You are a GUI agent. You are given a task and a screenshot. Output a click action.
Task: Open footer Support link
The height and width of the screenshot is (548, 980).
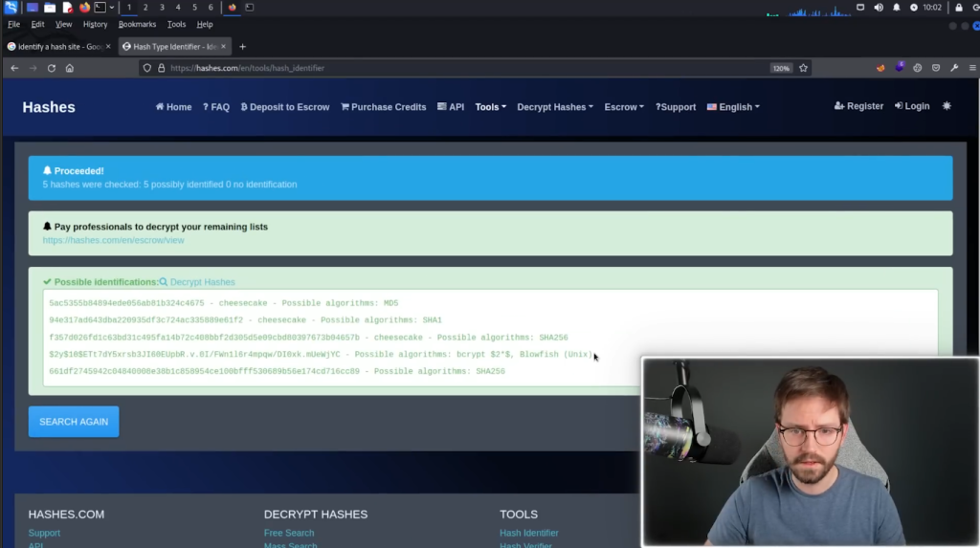pyautogui.click(x=44, y=533)
